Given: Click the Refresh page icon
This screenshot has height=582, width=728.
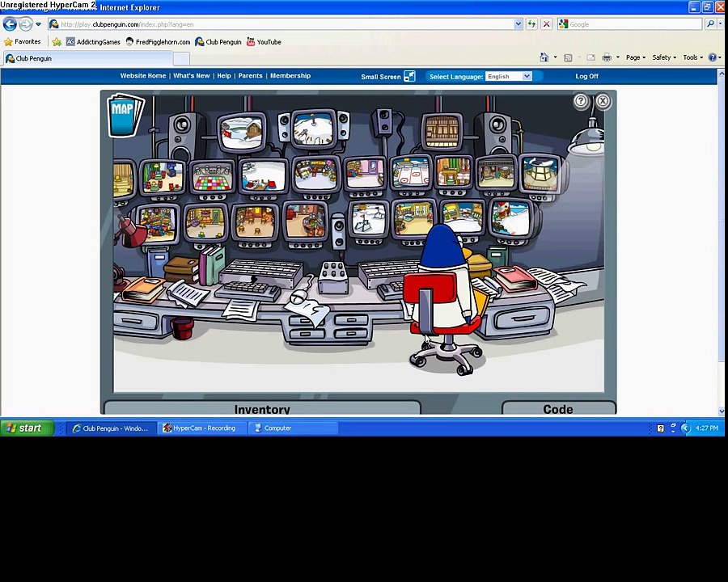Looking at the screenshot, I should pyautogui.click(x=531, y=24).
